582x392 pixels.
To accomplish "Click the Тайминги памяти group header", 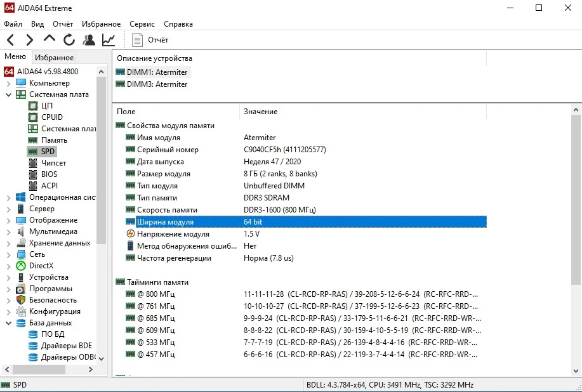I will 152,282.
